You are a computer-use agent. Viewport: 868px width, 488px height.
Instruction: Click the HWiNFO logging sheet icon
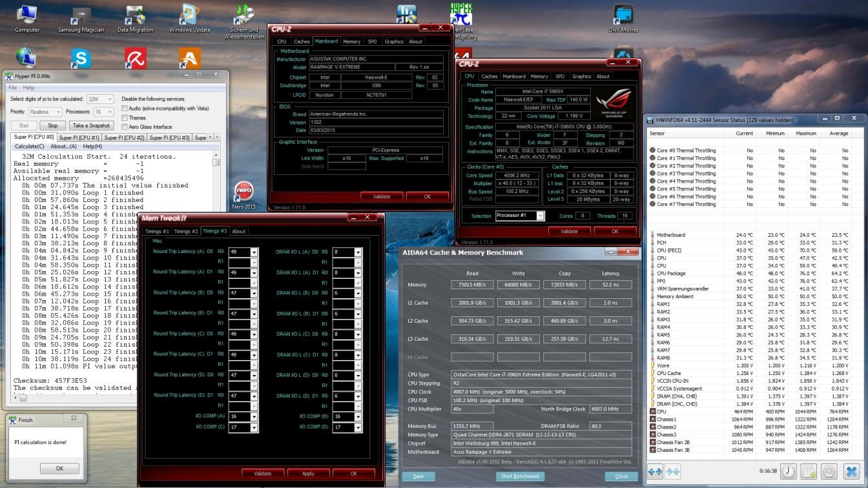click(809, 471)
